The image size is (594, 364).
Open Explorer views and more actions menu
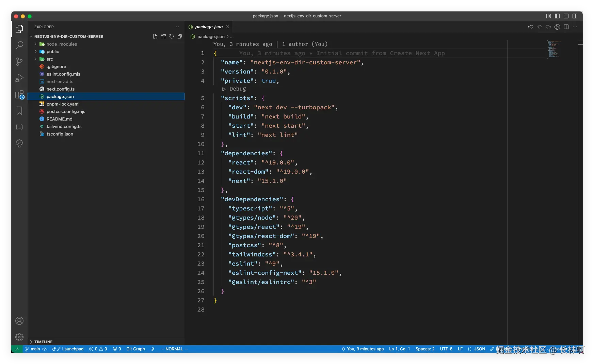[177, 27]
